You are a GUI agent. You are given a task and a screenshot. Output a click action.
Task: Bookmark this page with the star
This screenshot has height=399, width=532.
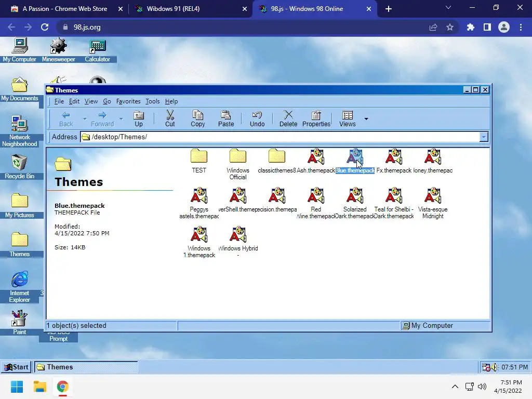click(450, 27)
